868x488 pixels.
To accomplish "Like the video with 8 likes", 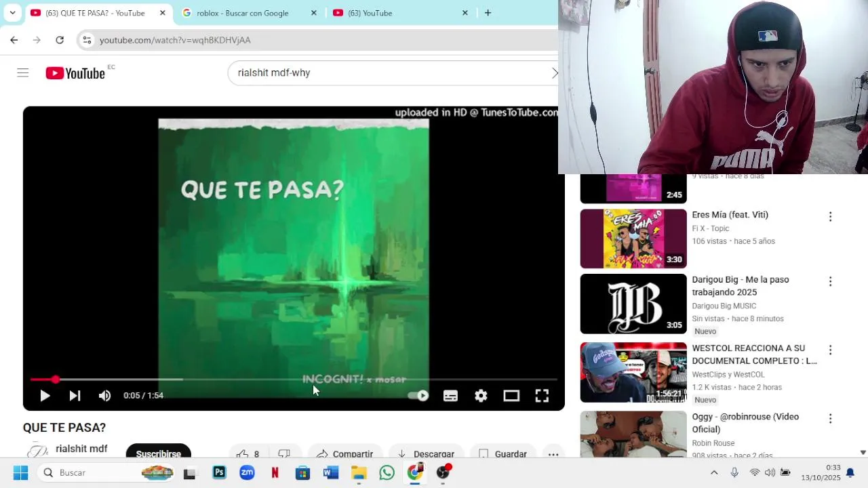I will (248, 453).
